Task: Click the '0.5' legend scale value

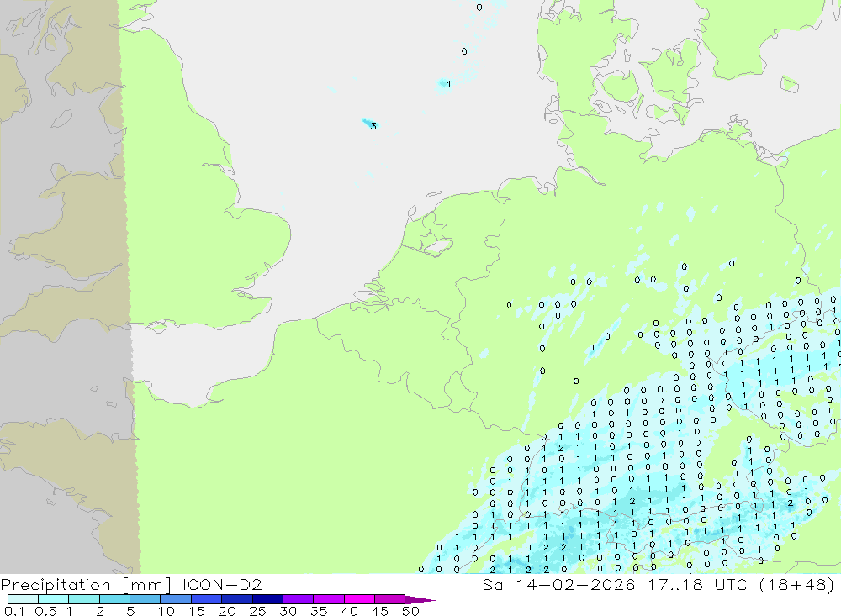Action: pos(45,611)
